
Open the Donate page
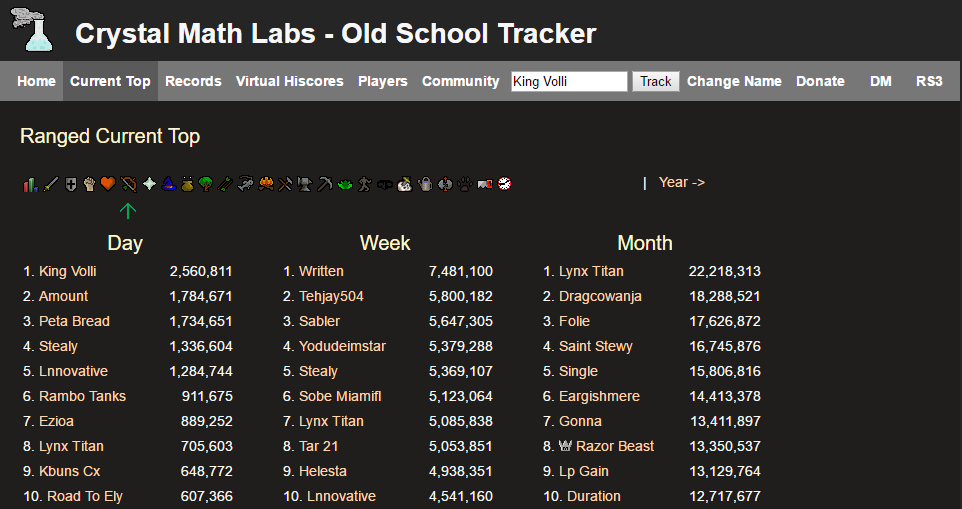pos(820,81)
